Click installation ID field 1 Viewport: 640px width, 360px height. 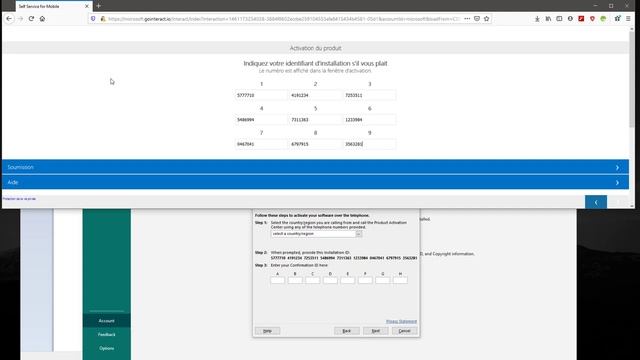pos(261,95)
